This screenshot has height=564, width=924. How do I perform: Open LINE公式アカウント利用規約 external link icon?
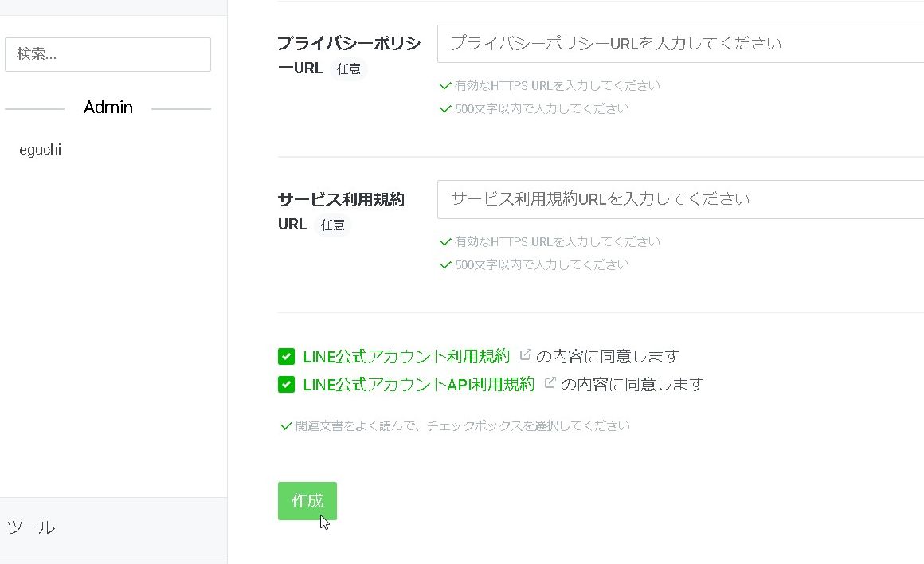click(x=525, y=355)
